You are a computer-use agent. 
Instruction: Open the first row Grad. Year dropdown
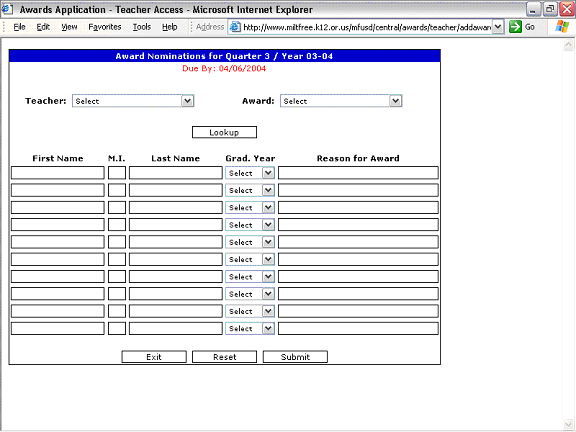tap(250, 173)
